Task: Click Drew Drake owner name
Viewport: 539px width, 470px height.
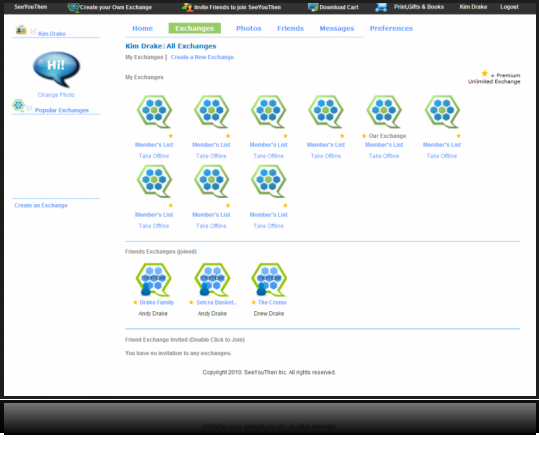Action: [x=269, y=314]
